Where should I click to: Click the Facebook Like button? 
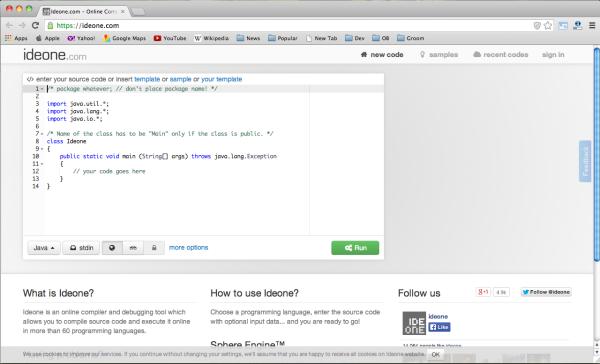click(439, 327)
